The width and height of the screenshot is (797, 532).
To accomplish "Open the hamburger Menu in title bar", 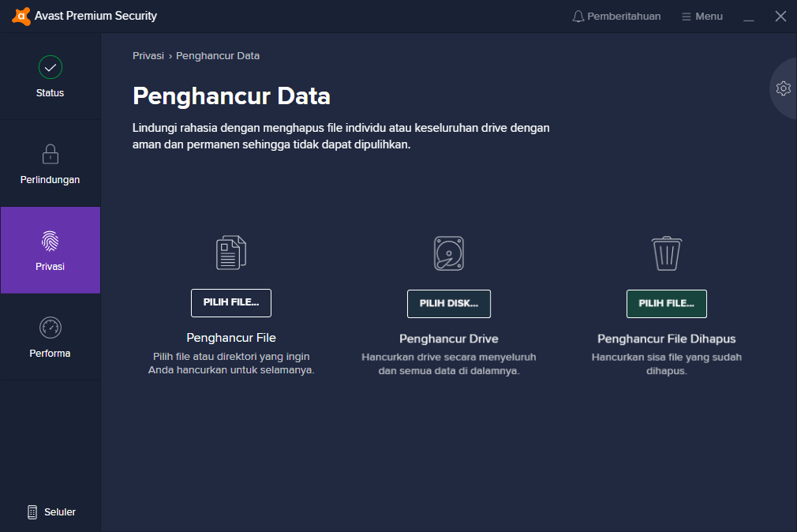I will (702, 17).
